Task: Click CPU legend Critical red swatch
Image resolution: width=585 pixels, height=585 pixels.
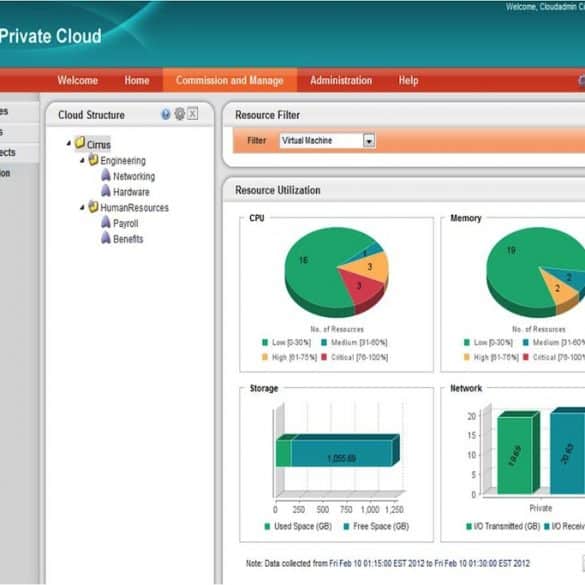Action: 324,357
